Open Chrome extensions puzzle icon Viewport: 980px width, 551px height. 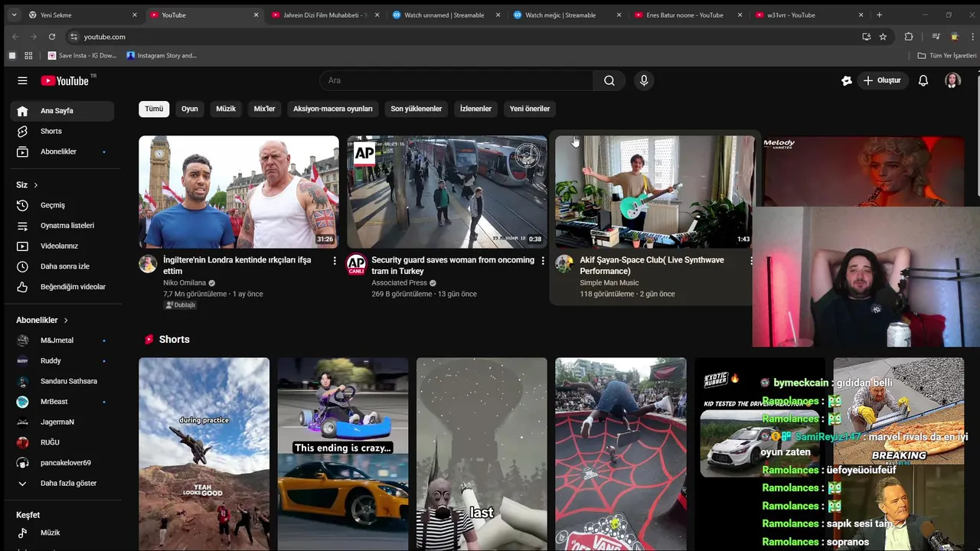pos(909,37)
